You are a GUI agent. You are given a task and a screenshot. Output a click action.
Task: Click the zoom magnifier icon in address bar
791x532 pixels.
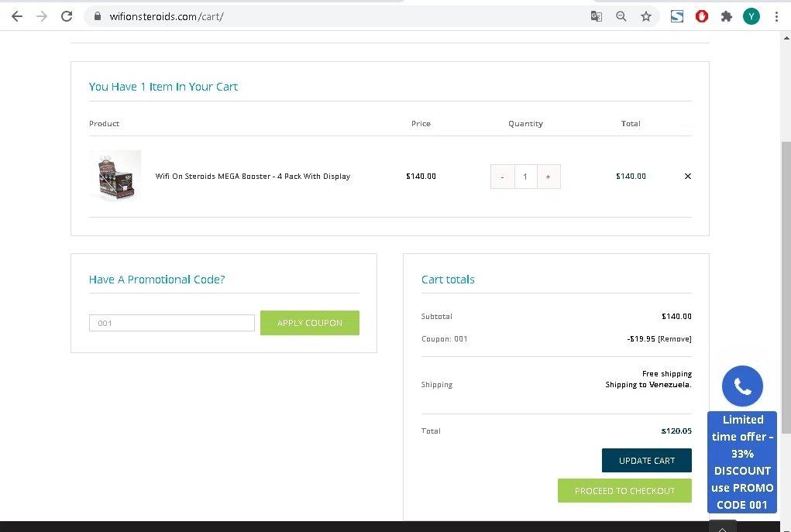[x=621, y=16]
